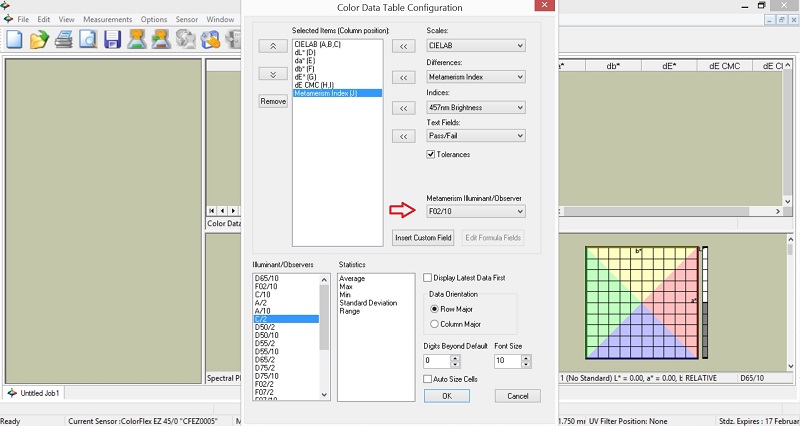Screen dimensions: 800x426
Task: Click the Cancel button
Action: 518,396
